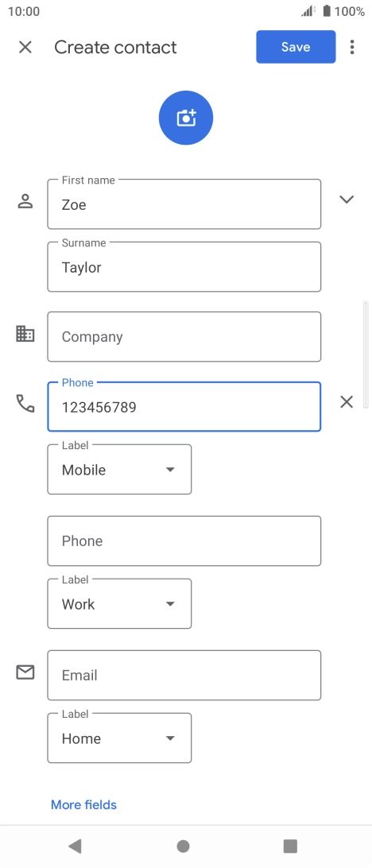Tap the Android home circle button

point(184,846)
